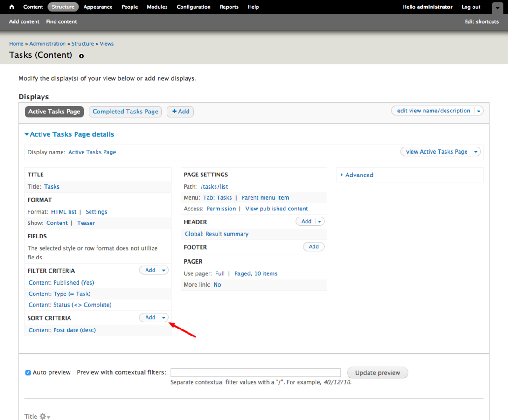
Task: Click the Edit shortcuts link
Action: [482, 22]
